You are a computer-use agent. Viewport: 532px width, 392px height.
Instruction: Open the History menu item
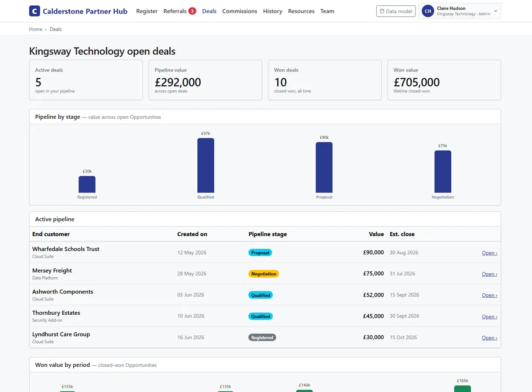[x=273, y=11]
